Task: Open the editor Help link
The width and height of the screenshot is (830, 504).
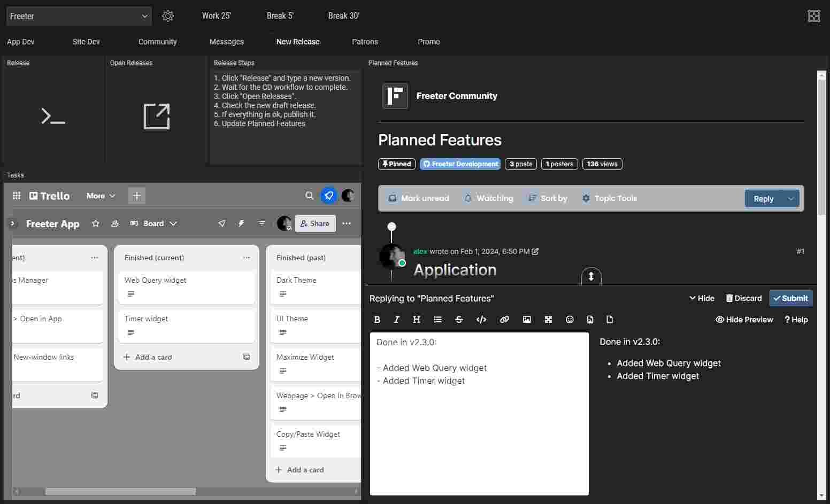Action: point(796,320)
